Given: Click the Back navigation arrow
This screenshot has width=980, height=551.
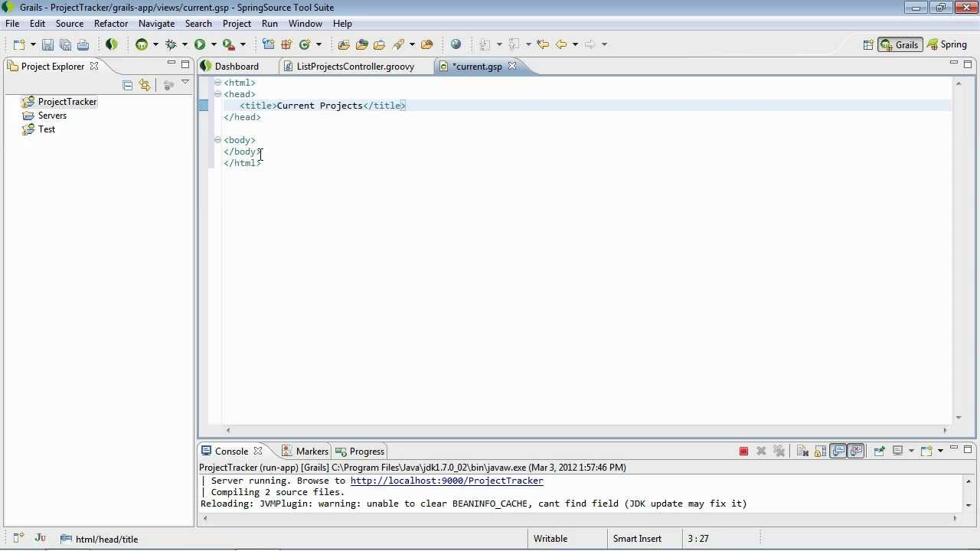Looking at the screenshot, I should 561,44.
